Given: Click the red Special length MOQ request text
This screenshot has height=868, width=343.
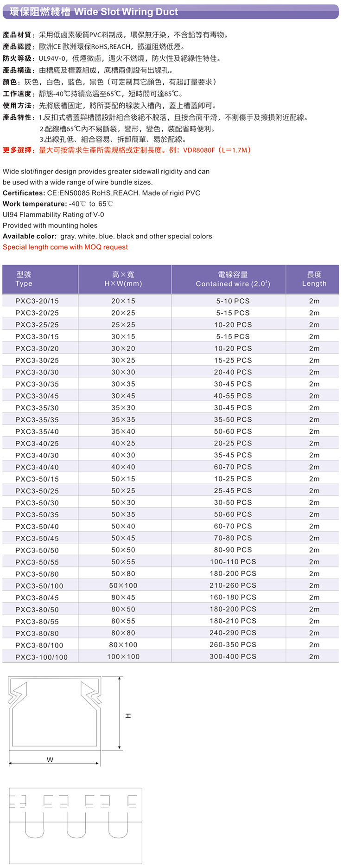Looking at the screenshot, I should tap(65, 247).
